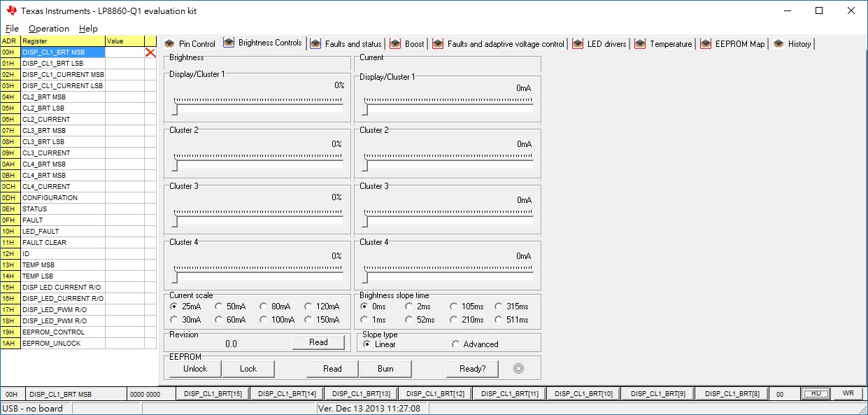
Task: Select 100mA current scale
Action: coord(278,320)
